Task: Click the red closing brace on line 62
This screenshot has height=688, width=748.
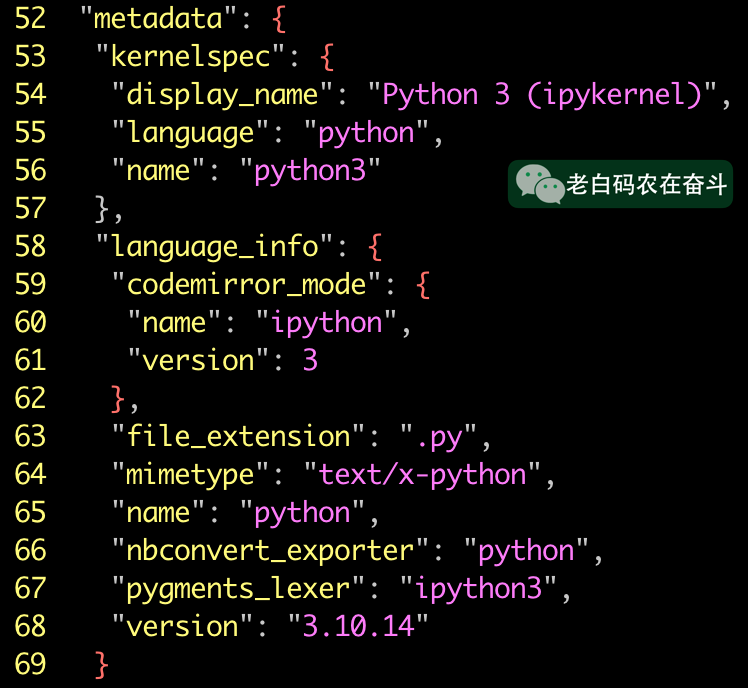Action: coord(118,399)
